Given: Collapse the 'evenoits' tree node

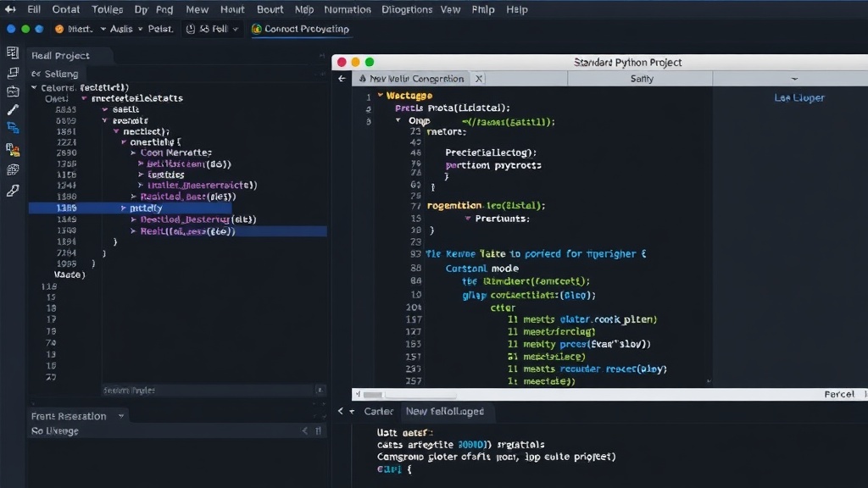Looking at the screenshot, I should point(104,120).
